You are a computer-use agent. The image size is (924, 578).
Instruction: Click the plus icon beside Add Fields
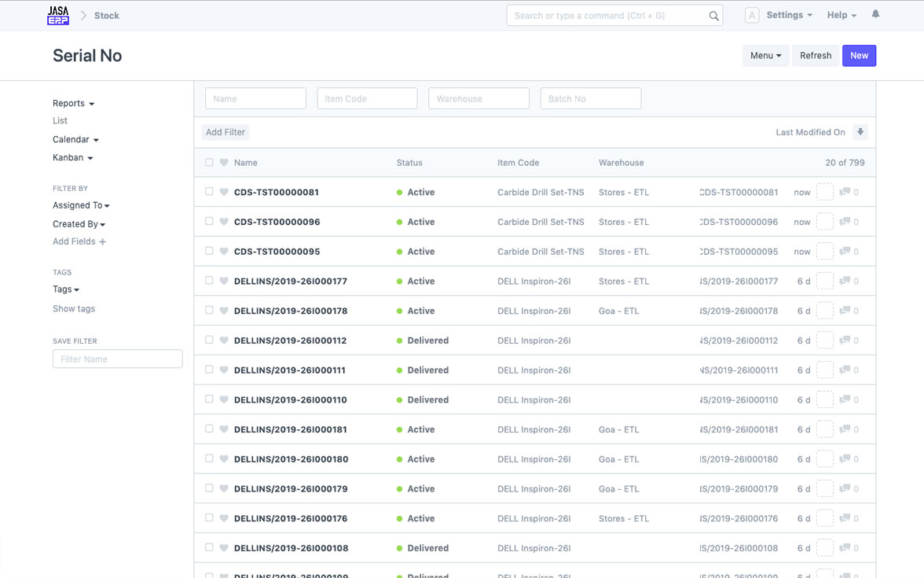102,242
